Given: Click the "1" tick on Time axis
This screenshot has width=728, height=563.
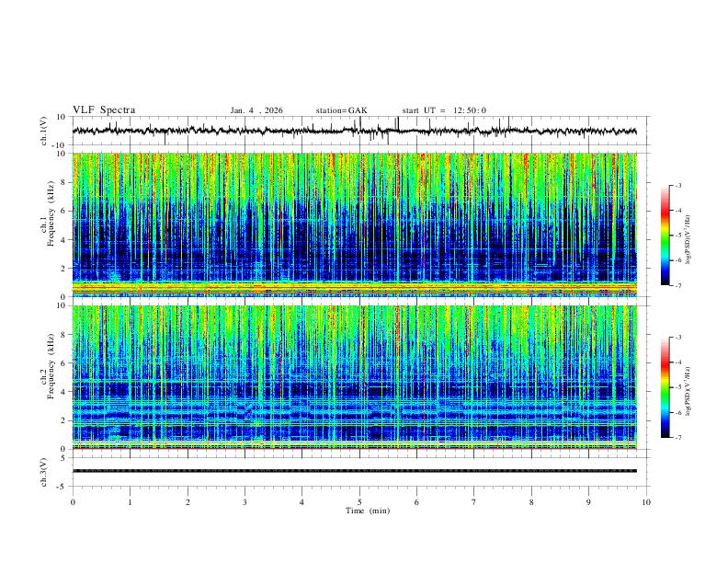Looking at the screenshot, I should point(130,502).
